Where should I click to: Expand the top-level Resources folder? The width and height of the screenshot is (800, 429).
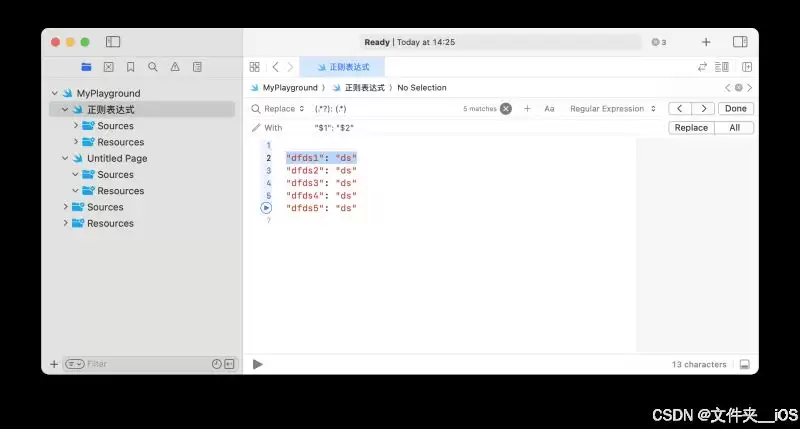(x=65, y=223)
